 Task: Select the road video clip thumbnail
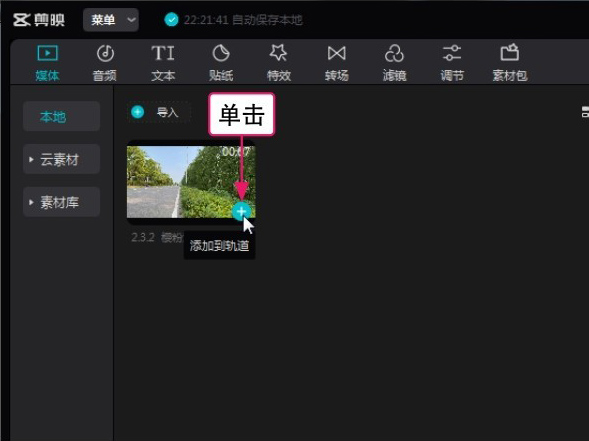[191, 182]
